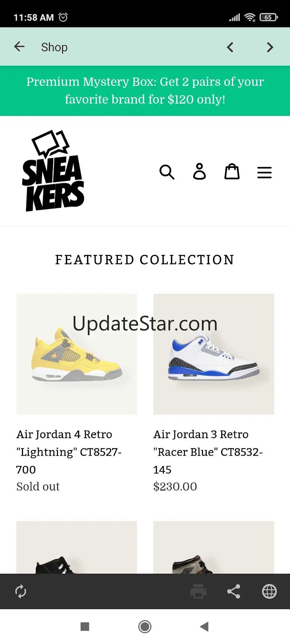Tap the refresh icon in bottom bar

point(20,591)
